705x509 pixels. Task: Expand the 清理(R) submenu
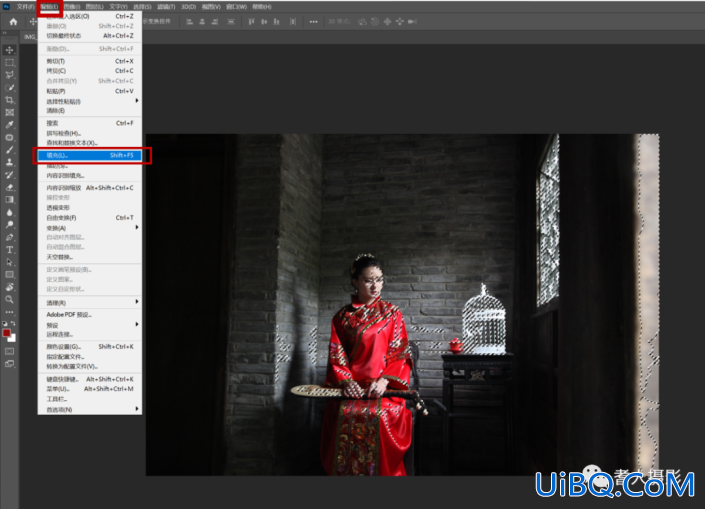pos(89,303)
